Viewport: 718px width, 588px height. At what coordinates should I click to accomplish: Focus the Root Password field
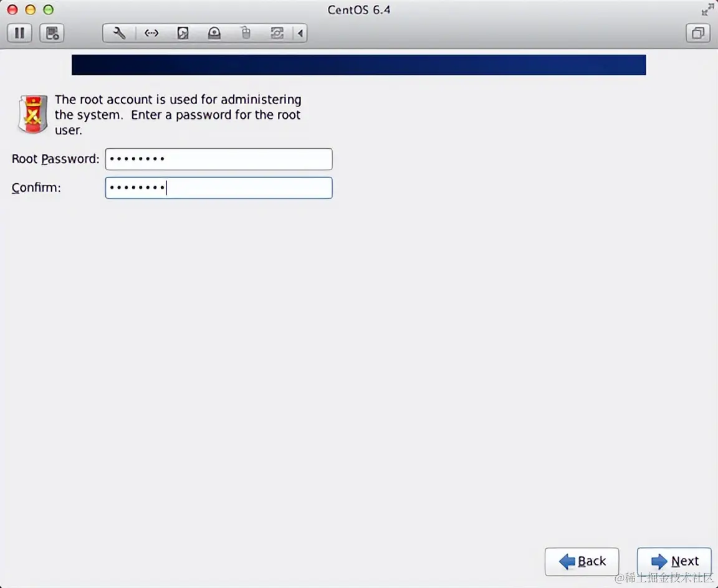(219, 159)
